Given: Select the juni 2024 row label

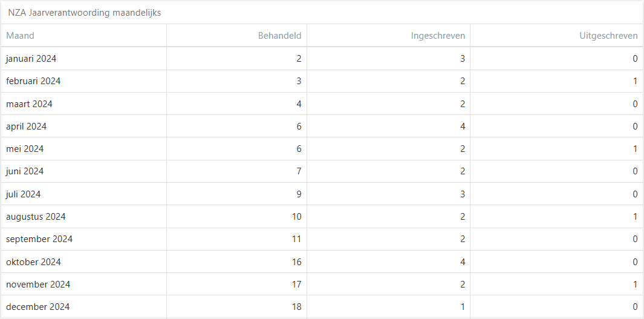Looking at the screenshot, I should click(25, 171).
